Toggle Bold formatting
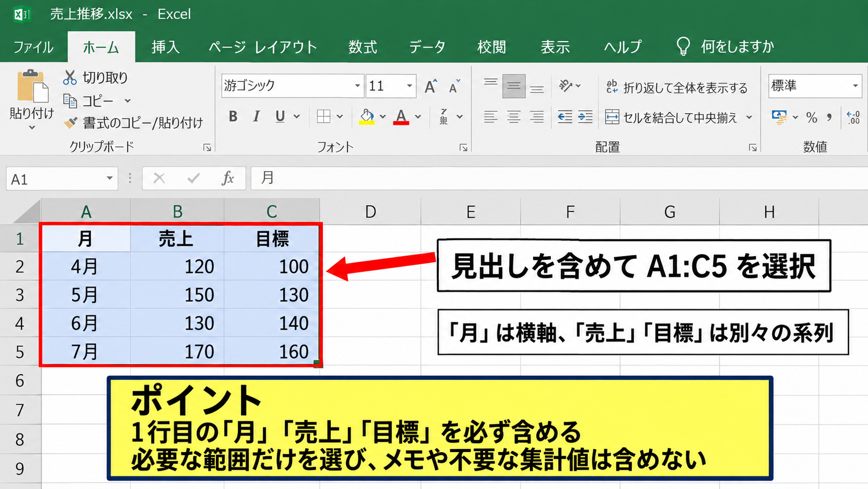 (233, 116)
